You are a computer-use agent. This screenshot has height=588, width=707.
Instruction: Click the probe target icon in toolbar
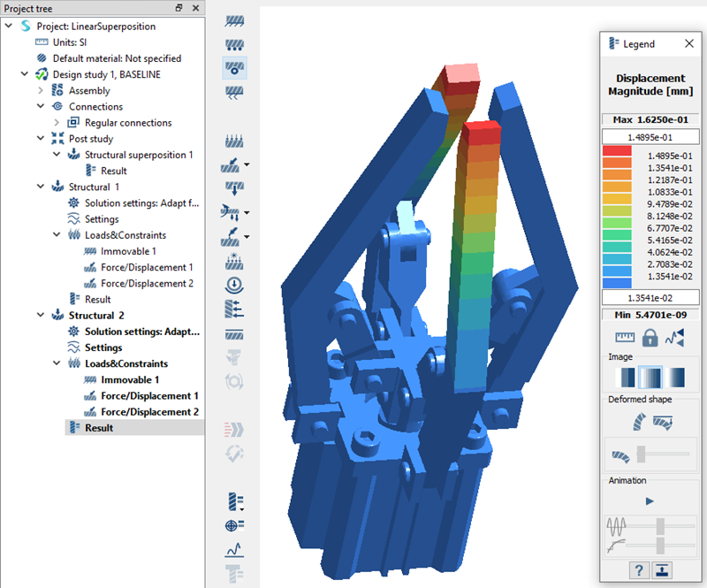click(235, 525)
